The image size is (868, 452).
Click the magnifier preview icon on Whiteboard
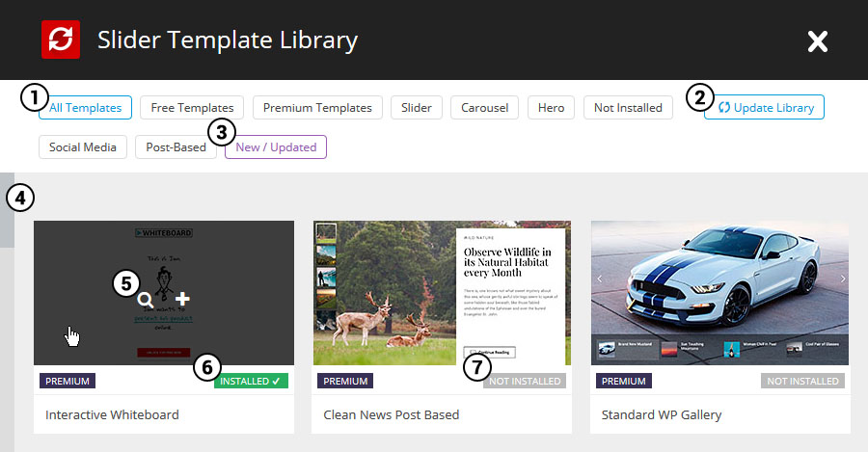point(146,300)
